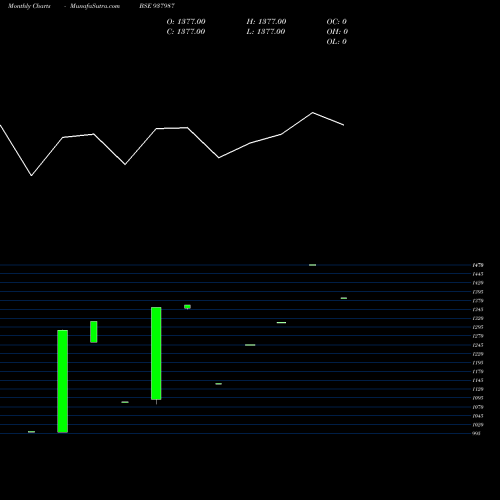Click the highest dash candle at the 1470 gridline
The height and width of the screenshot is (500, 500).
tap(312, 265)
